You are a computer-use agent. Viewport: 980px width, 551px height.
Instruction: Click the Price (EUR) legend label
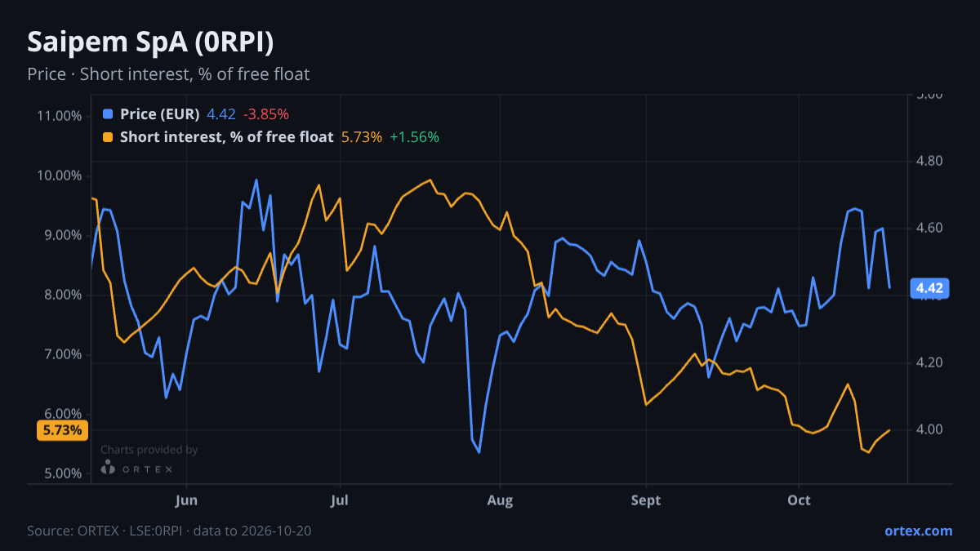(x=160, y=114)
